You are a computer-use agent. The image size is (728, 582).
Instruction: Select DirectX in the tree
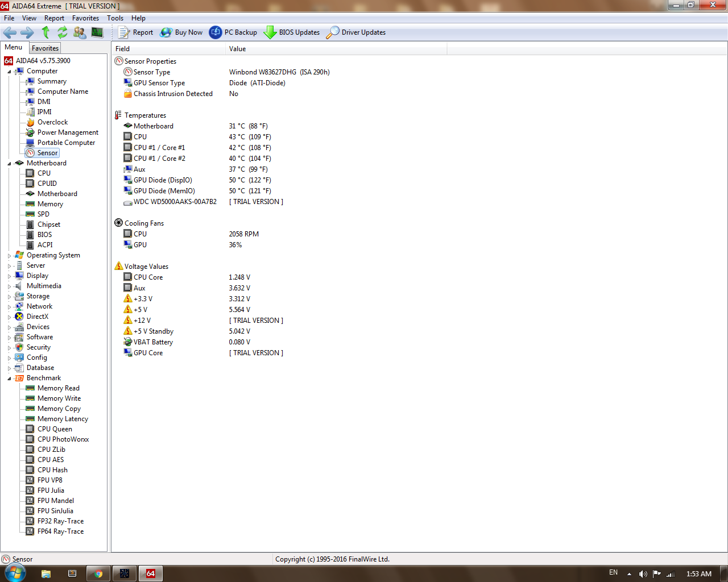click(x=38, y=317)
